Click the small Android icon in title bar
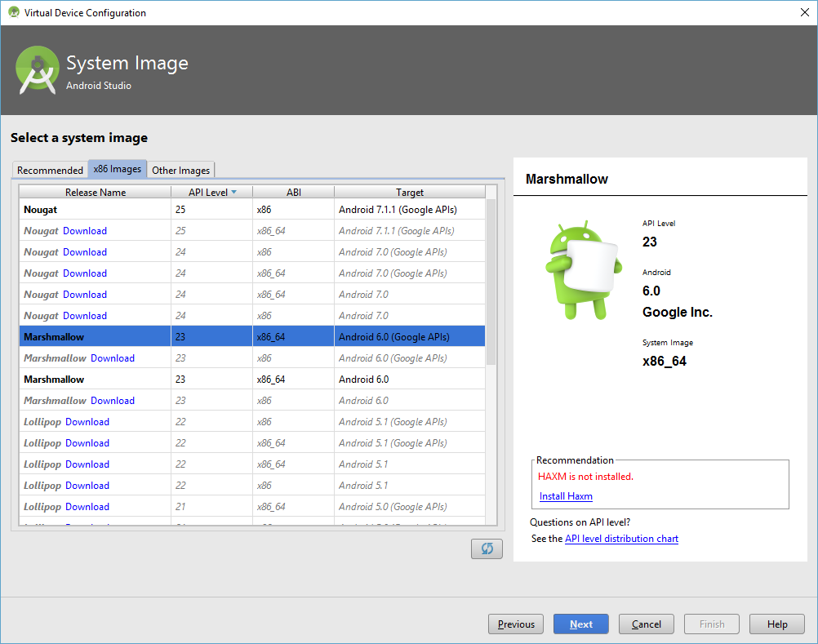Image resolution: width=818 pixels, height=644 pixels. (14, 12)
